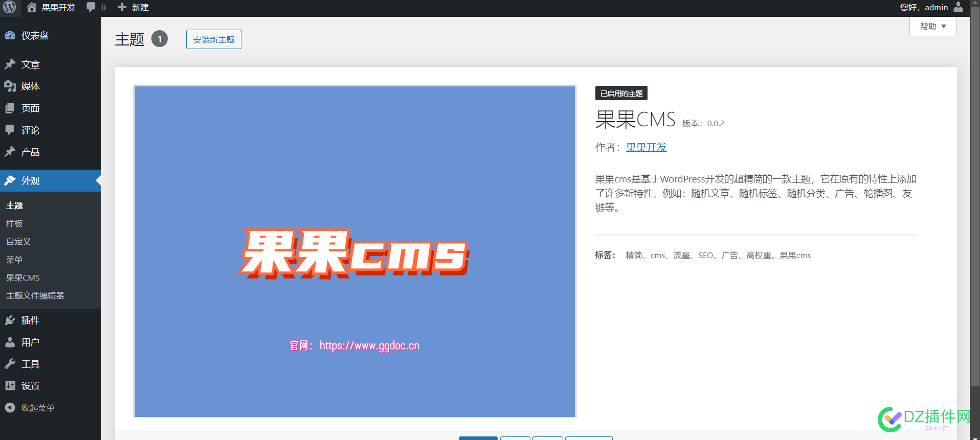Open author link 果果开发

[x=647, y=147]
